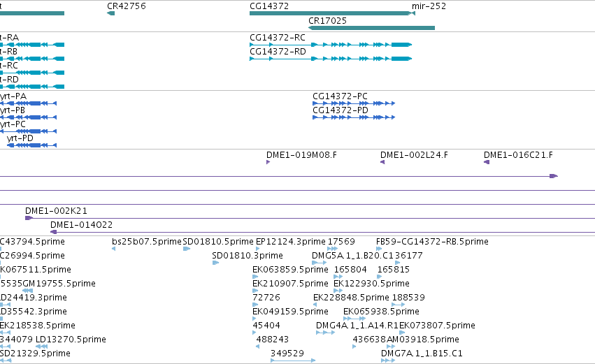595x364 pixels.
Task: Open the LD35542.3prime EST label
Action: (34, 312)
